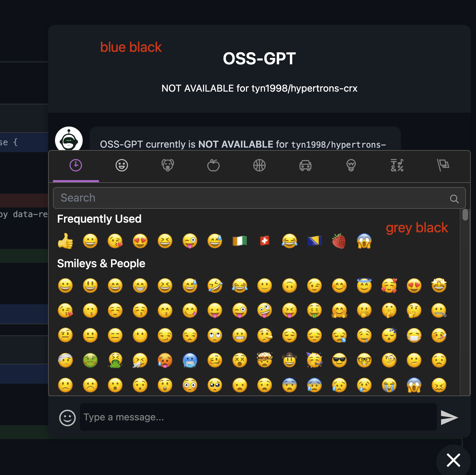Select the heart-eyes emoji from Smileys & People
The image size is (476, 475).
414,286
